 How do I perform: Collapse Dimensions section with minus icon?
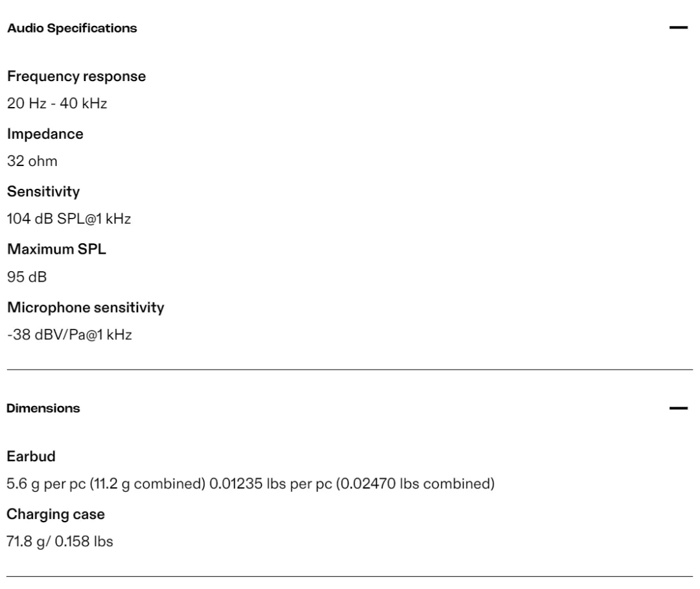(x=678, y=408)
